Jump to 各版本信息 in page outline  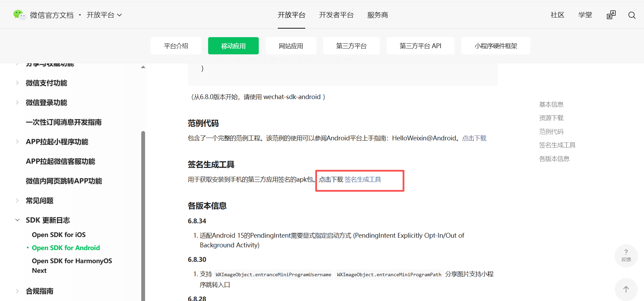point(554,159)
